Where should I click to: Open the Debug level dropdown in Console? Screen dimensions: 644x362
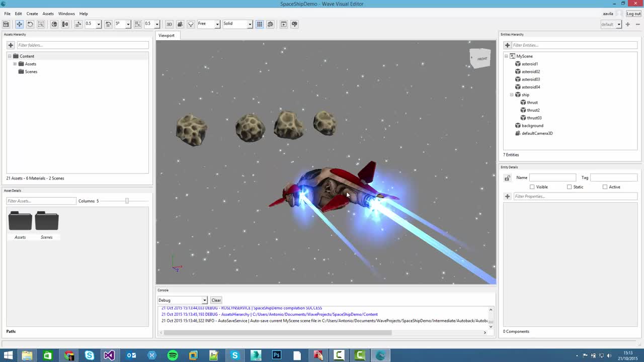(204, 300)
